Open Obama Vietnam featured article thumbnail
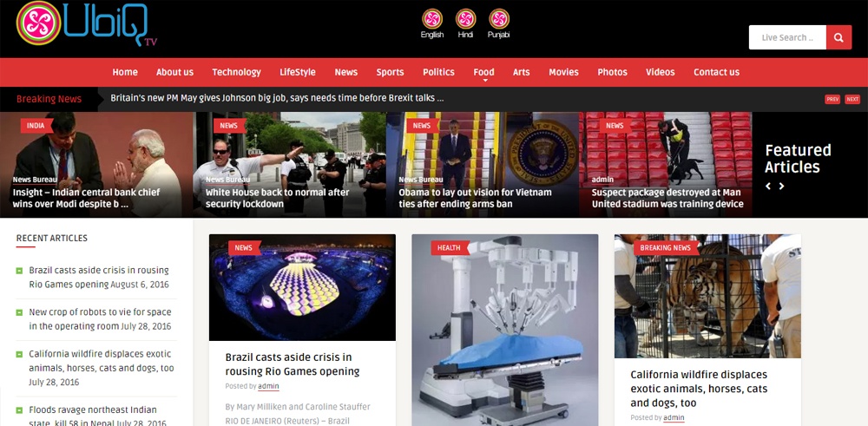This screenshot has width=868, height=426. tap(482, 164)
